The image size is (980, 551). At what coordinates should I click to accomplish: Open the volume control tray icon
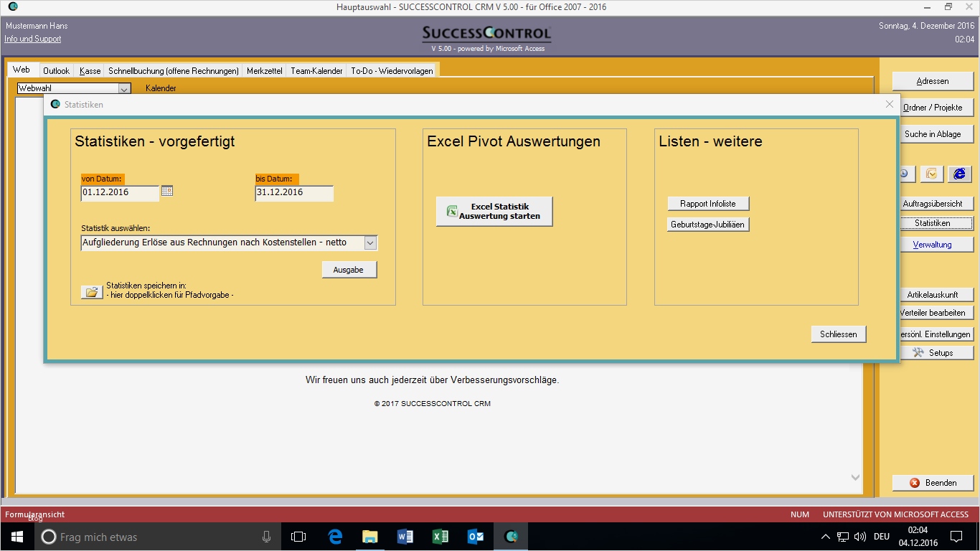click(x=861, y=537)
